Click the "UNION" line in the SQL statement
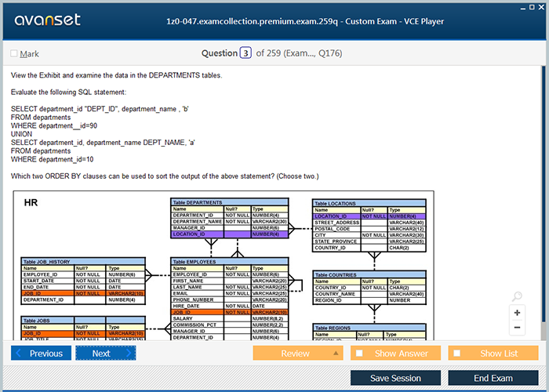This screenshot has height=392, width=549. (x=21, y=134)
